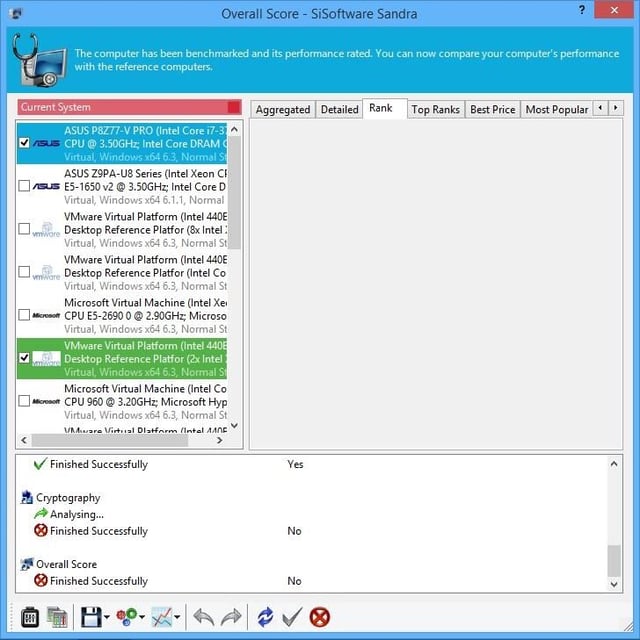Image resolution: width=640 pixels, height=640 pixels.
Task: Click the back arrow in toolbar
Action: [203, 617]
